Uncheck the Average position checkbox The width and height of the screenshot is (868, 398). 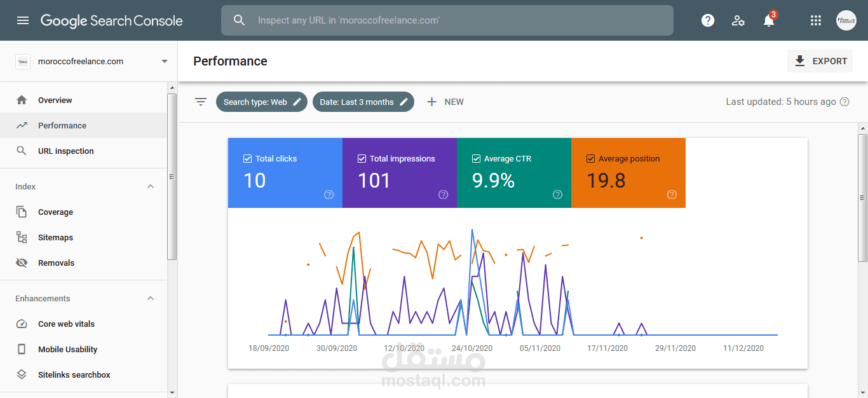pos(591,159)
